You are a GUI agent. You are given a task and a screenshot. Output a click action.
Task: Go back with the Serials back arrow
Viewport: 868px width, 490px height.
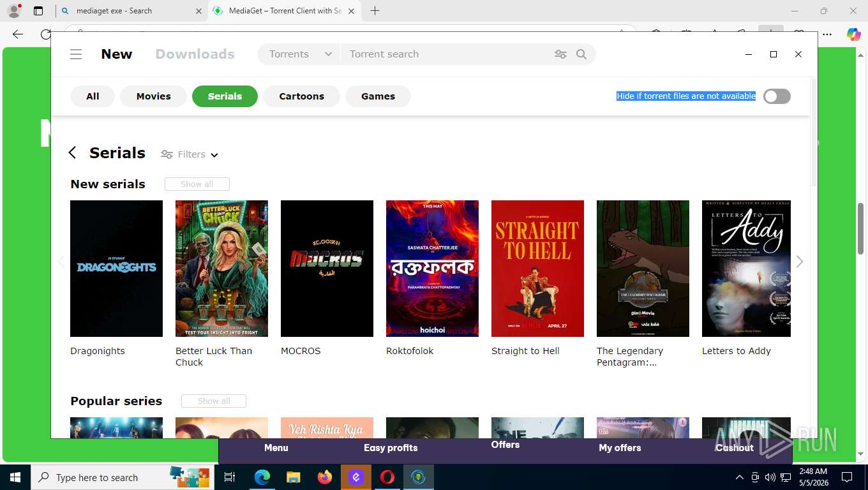pos(72,152)
